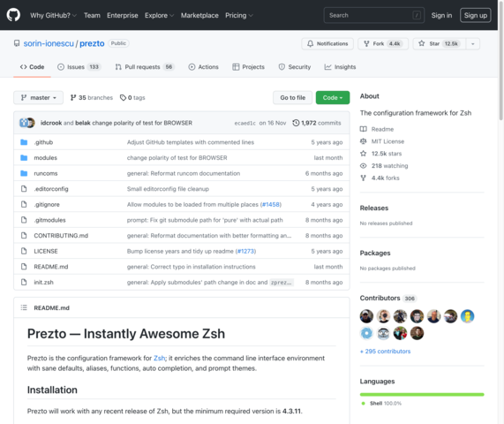Click the README table of contents icon
504x424 pixels.
pyautogui.click(x=24, y=307)
